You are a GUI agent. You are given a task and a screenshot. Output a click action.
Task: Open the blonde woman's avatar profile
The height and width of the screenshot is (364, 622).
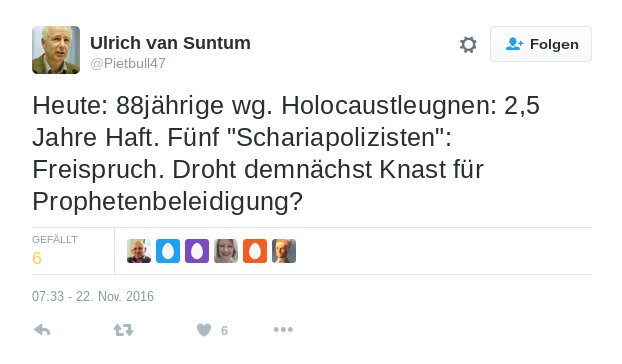[226, 251]
